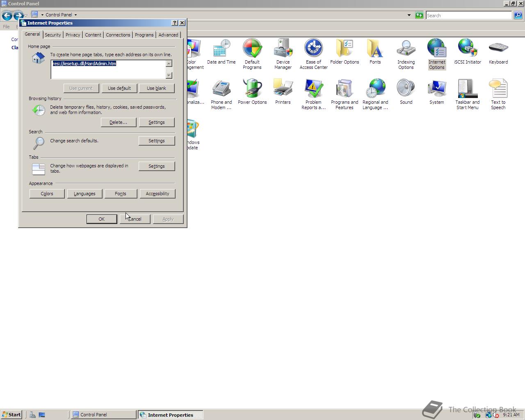
Task: Open Programs and Features icon
Action: pos(345,94)
